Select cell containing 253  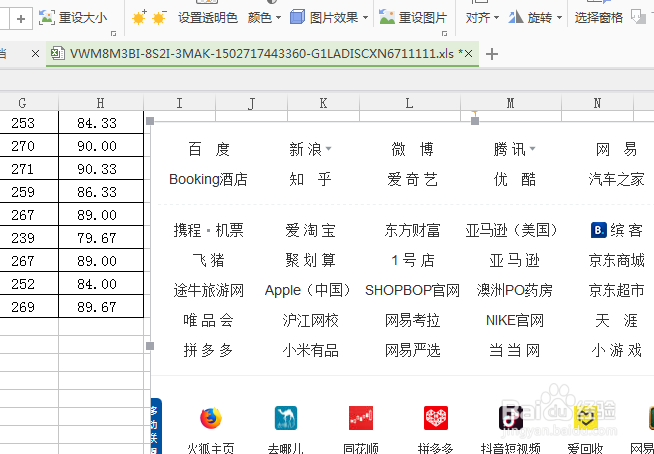point(29,123)
